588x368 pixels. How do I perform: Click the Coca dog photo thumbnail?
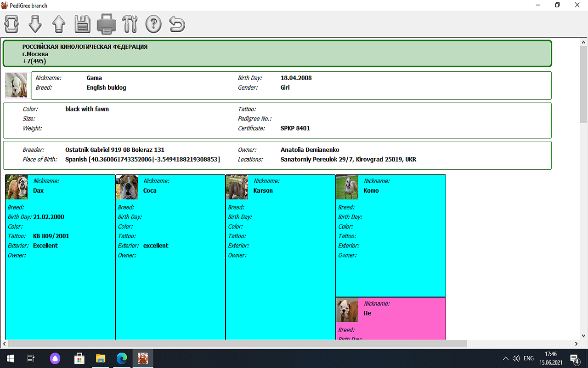click(x=127, y=187)
